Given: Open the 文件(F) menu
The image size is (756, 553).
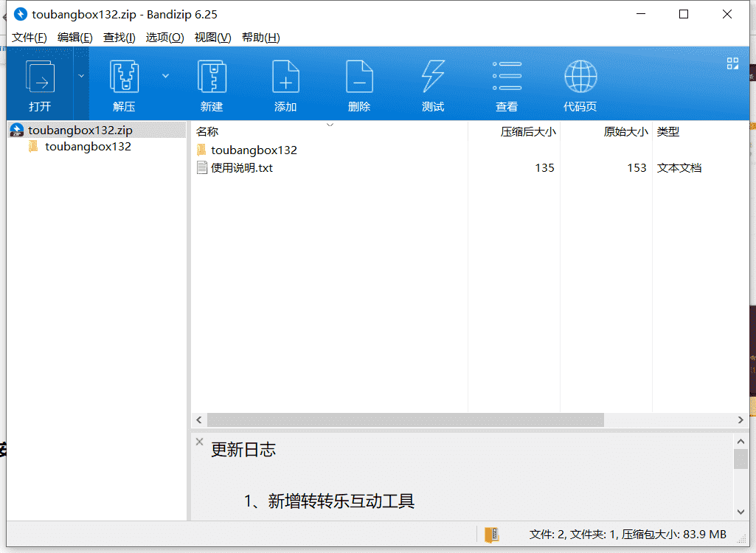Looking at the screenshot, I should pyautogui.click(x=29, y=38).
